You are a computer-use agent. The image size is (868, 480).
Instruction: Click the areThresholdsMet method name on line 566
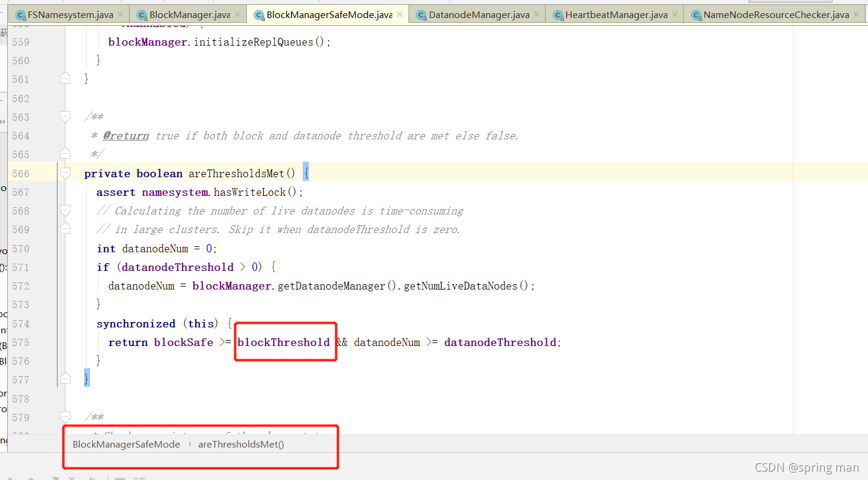[237, 174]
